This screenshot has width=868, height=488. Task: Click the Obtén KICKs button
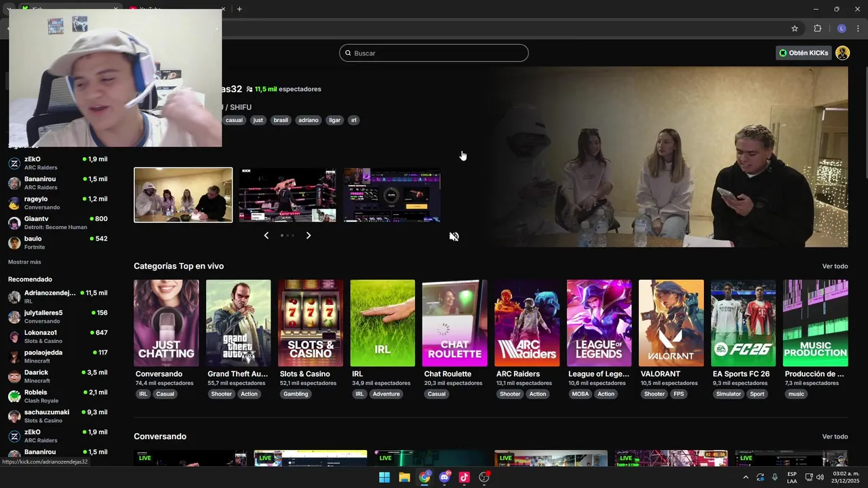[804, 53]
